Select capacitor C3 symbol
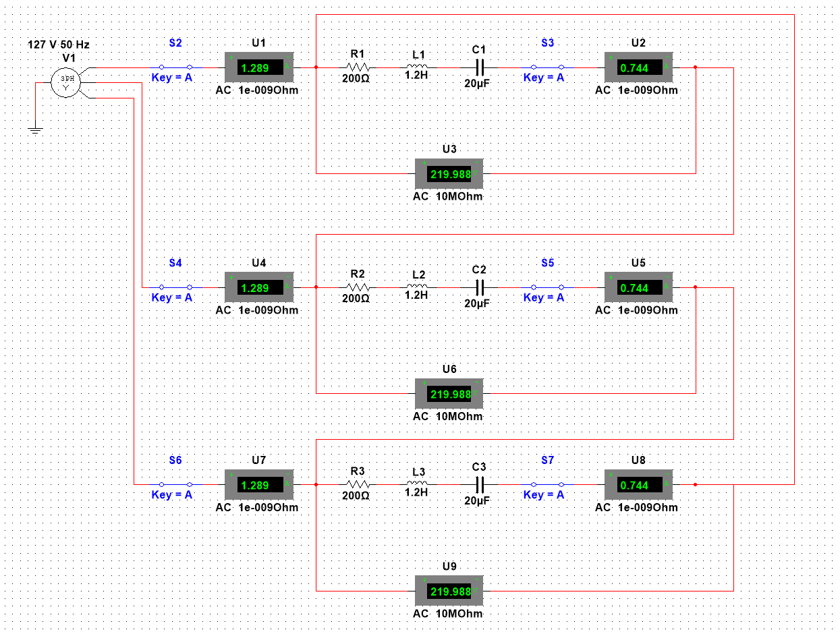Viewport: 840px width, 636px height. 480,484
